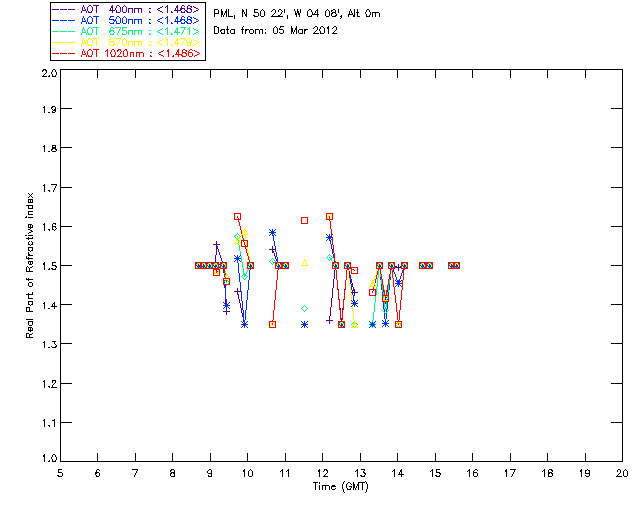Click x-axis hour label 6
Viewport: 640px width, 512px height.
(98, 473)
